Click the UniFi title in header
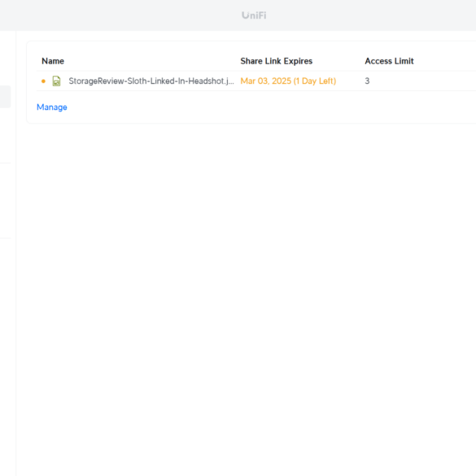 (x=254, y=15)
